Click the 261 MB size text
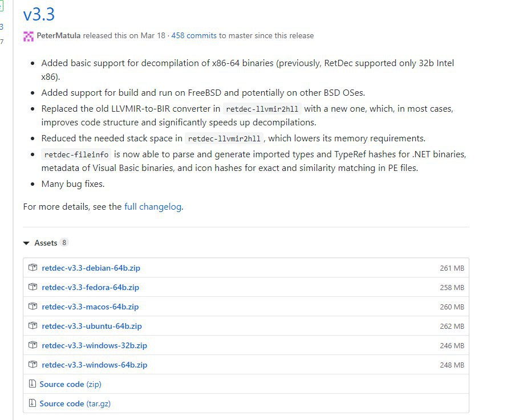This screenshot has width=507, height=420. (452, 268)
